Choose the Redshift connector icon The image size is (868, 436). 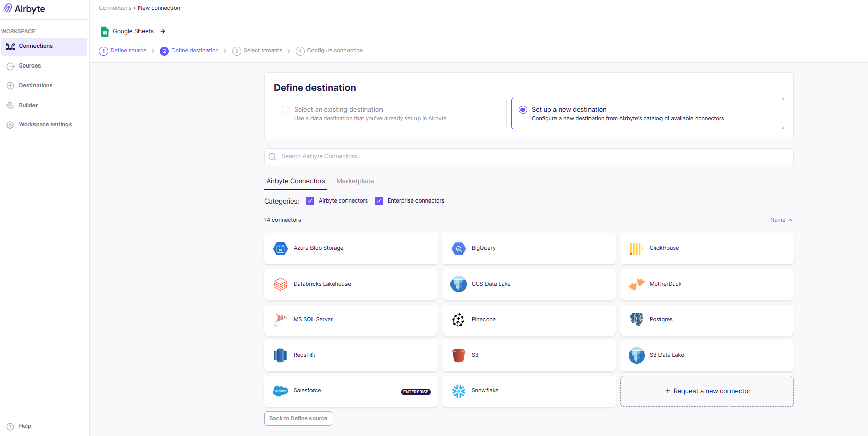pos(281,355)
